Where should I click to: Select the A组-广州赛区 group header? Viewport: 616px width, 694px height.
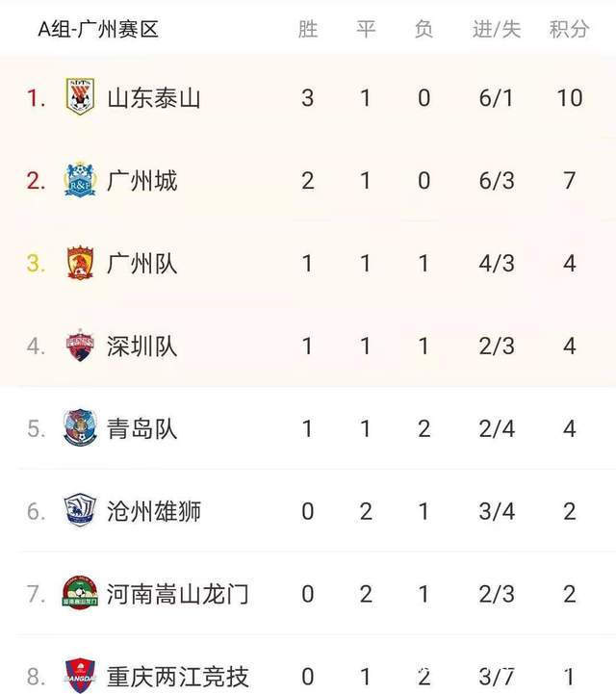98,30
